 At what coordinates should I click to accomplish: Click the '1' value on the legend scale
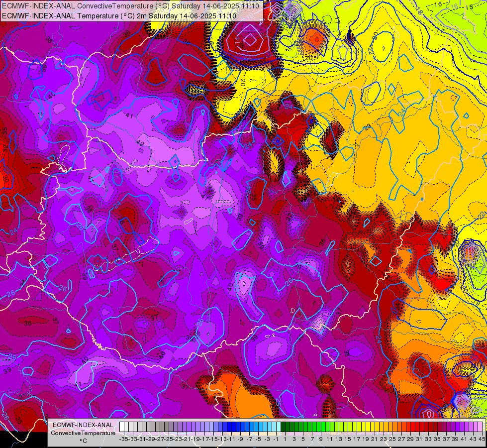coord(285,439)
